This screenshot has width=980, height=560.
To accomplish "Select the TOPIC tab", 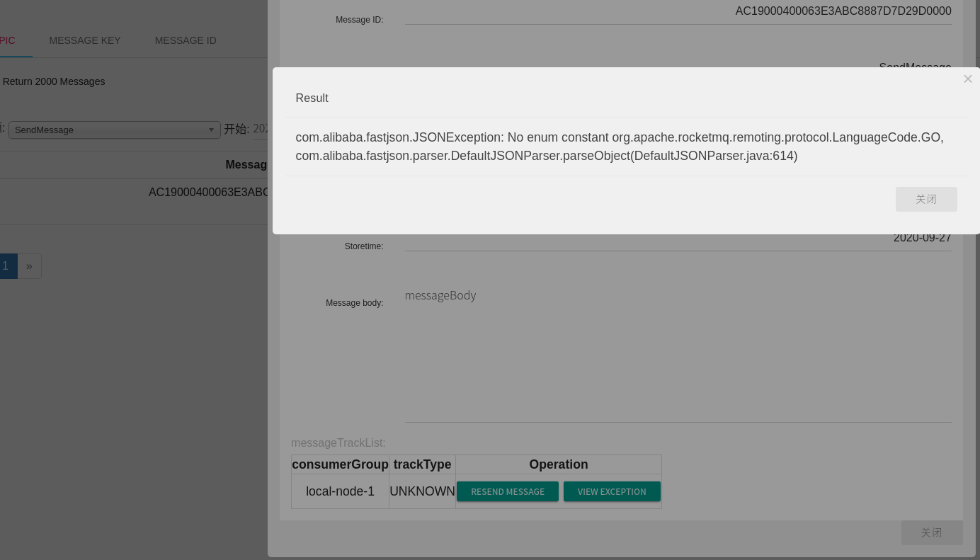I will coord(7,40).
